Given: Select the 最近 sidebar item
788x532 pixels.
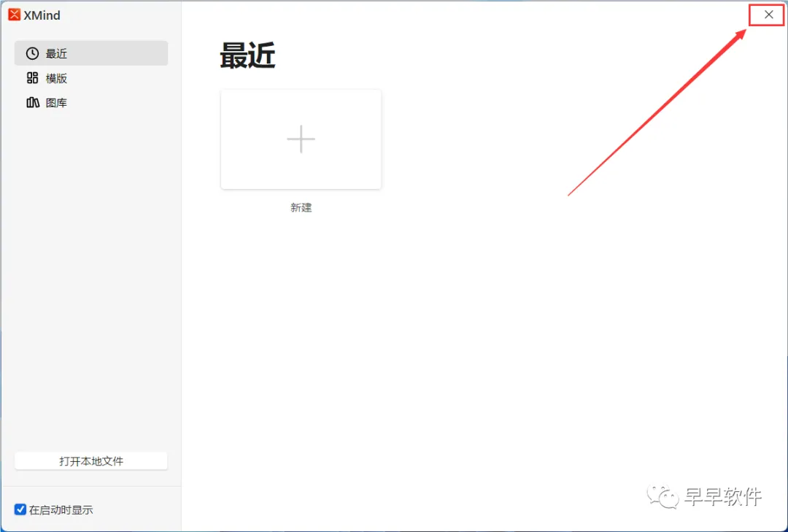Looking at the screenshot, I should [x=91, y=53].
